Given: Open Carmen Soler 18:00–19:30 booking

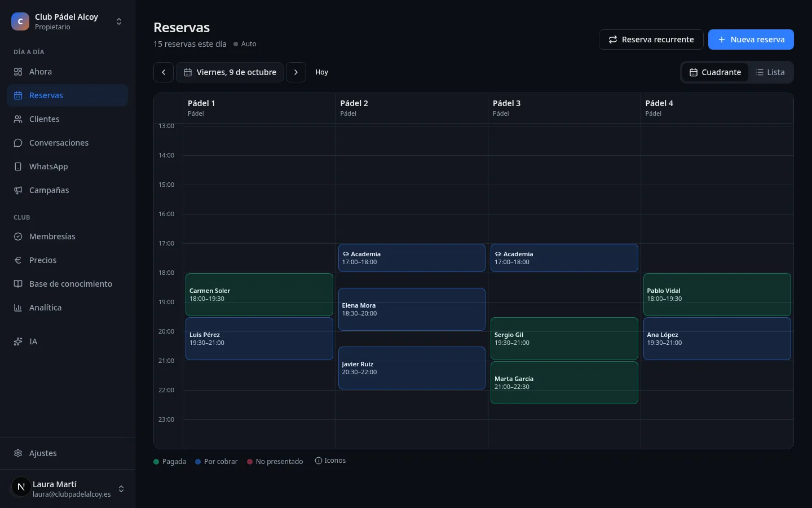Looking at the screenshot, I should coord(259,295).
